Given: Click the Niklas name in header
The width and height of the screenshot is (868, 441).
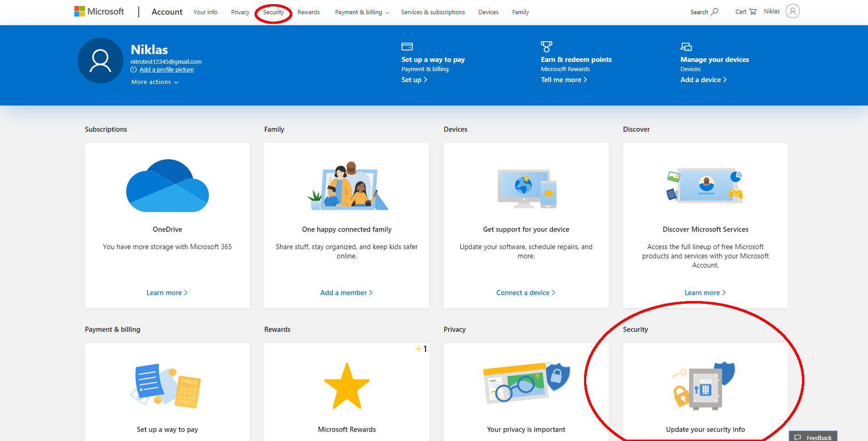Looking at the screenshot, I should coord(772,11).
